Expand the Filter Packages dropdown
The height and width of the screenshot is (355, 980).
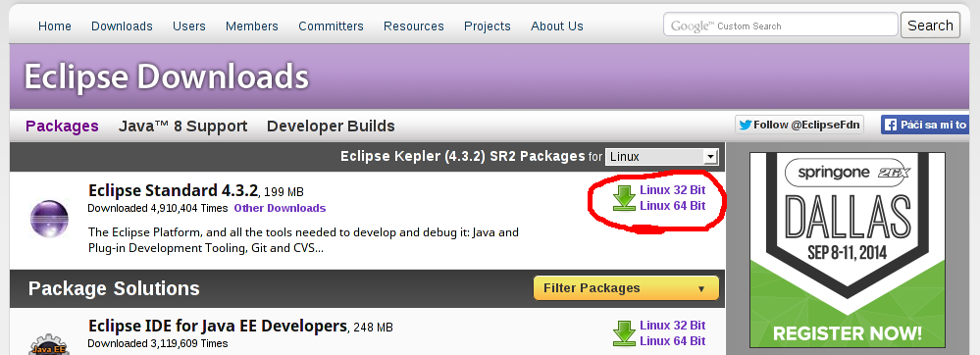pos(626,288)
